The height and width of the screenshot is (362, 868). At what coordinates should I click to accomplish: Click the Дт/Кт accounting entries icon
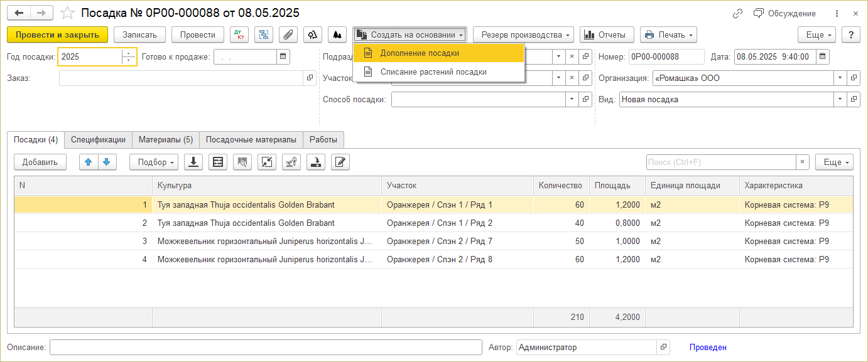(239, 35)
